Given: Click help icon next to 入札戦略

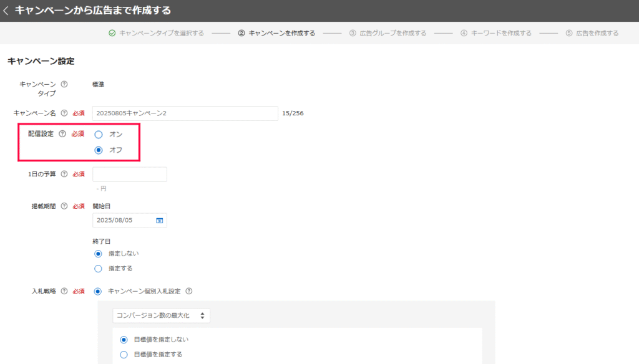Looking at the screenshot, I should (64, 291).
